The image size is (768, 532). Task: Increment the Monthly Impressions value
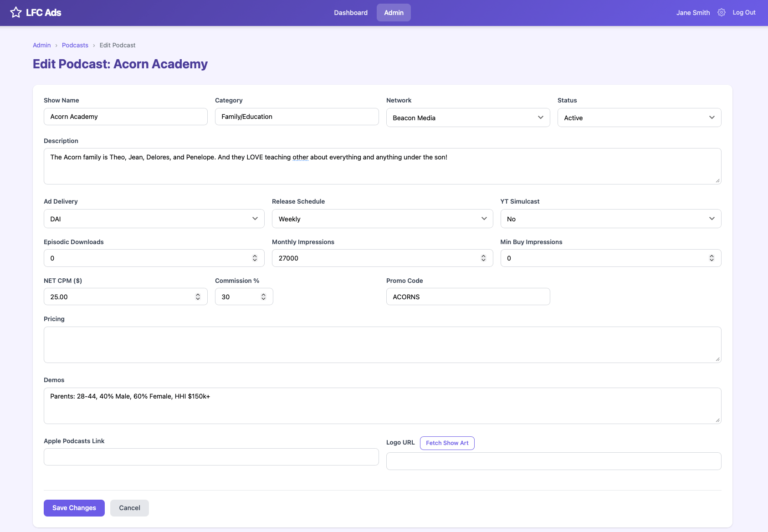[483, 256]
